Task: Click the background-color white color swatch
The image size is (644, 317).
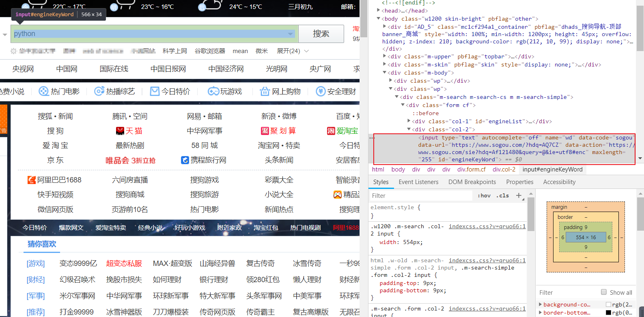Action: point(608,304)
